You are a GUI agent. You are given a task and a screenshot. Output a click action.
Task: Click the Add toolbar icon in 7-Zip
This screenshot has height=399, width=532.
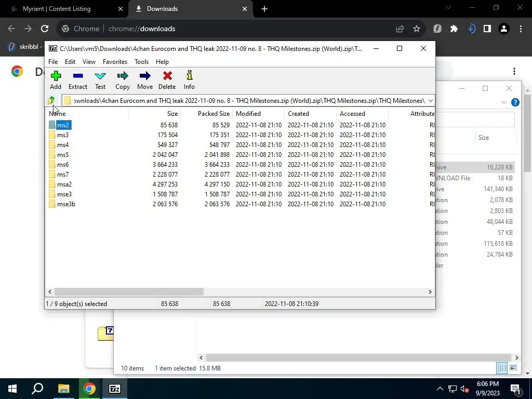pyautogui.click(x=56, y=80)
